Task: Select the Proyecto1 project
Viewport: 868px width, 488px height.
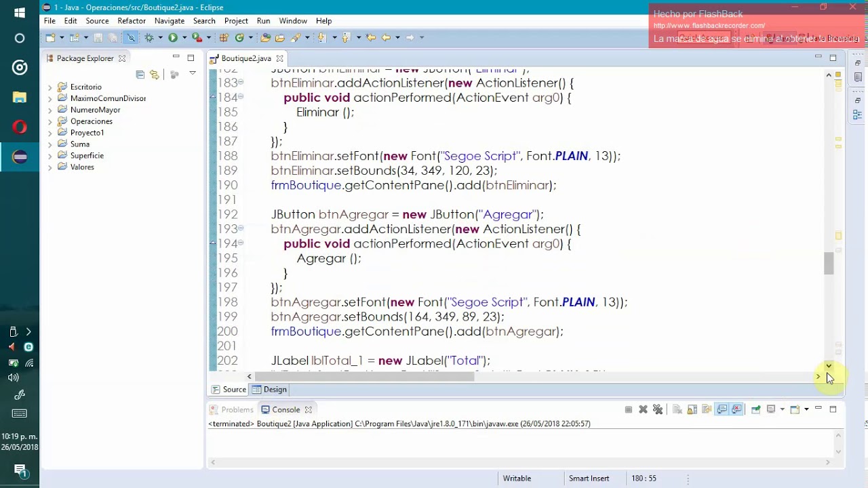Action: pos(87,133)
